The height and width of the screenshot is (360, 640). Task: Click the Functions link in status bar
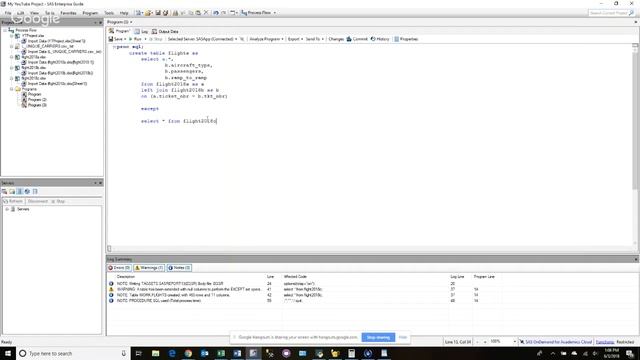pos(605,342)
